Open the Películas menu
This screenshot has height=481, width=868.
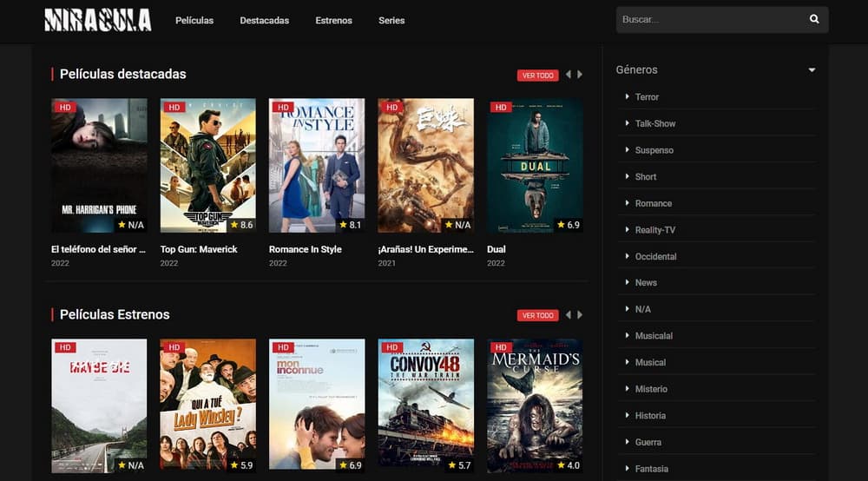[194, 21]
